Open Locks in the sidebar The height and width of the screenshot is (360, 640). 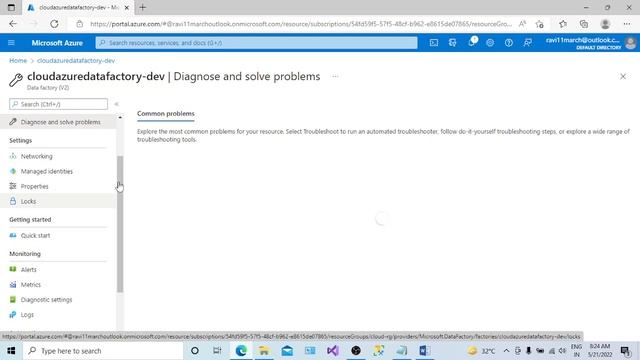pos(58,201)
